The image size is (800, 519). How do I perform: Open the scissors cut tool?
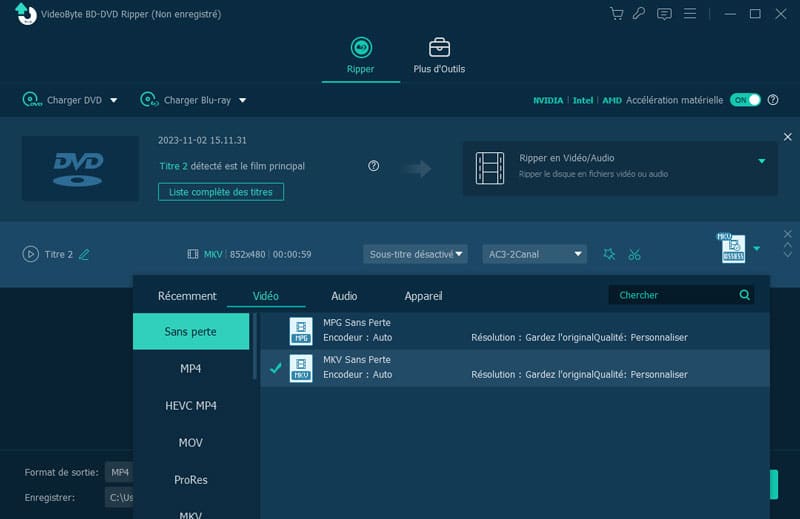[x=634, y=254]
